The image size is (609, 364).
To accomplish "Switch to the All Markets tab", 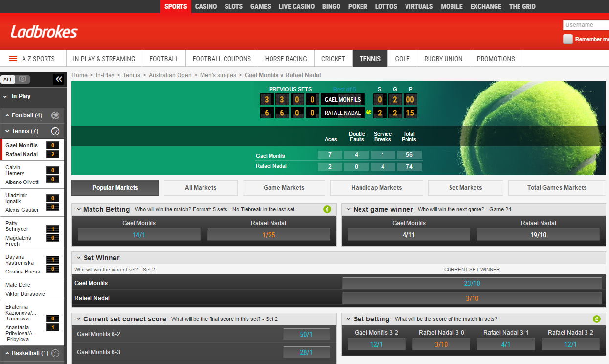I will [x=201, y=188].
